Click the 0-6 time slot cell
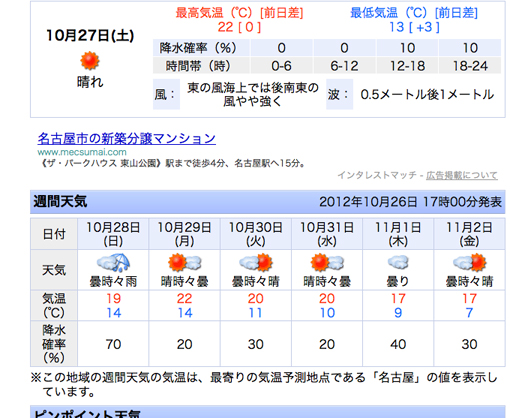 (x=282, y=65)
